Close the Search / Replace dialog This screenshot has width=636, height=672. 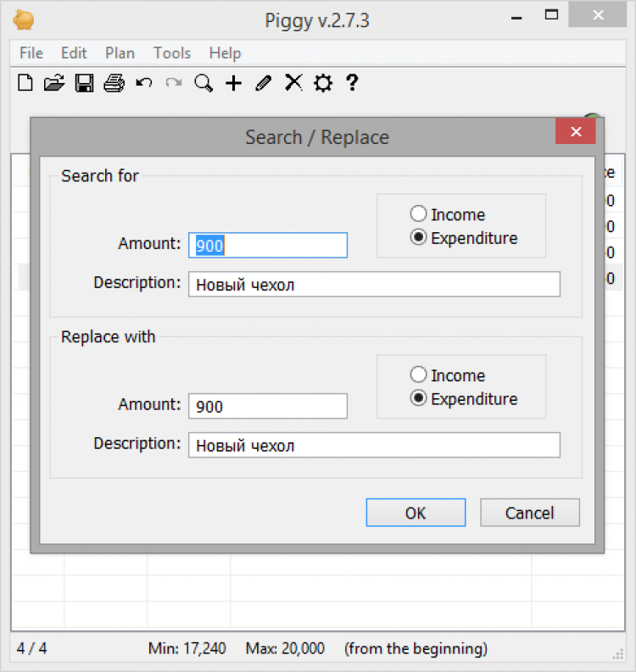point(576,131)
